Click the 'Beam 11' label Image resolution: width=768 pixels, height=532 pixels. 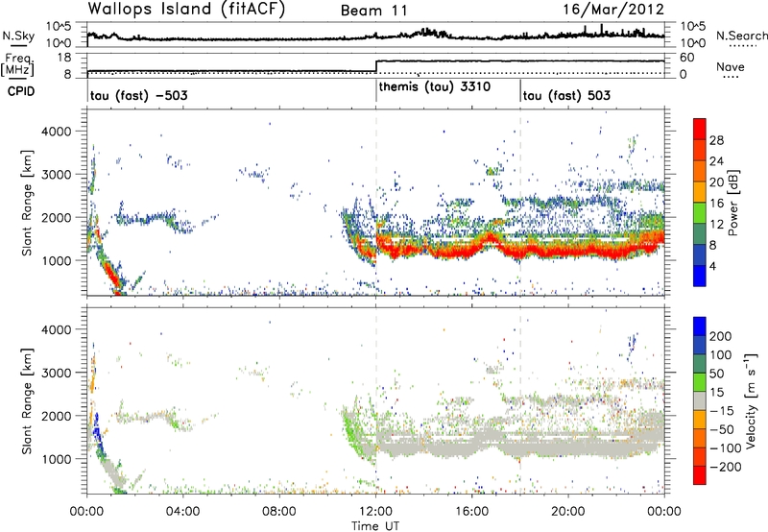tap(374, 11)
